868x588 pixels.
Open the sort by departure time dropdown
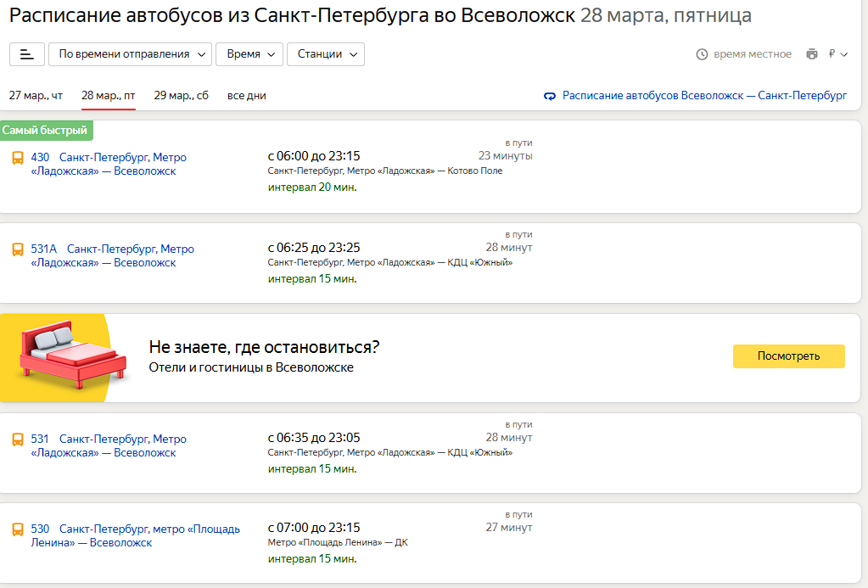(x=130, y=54)
